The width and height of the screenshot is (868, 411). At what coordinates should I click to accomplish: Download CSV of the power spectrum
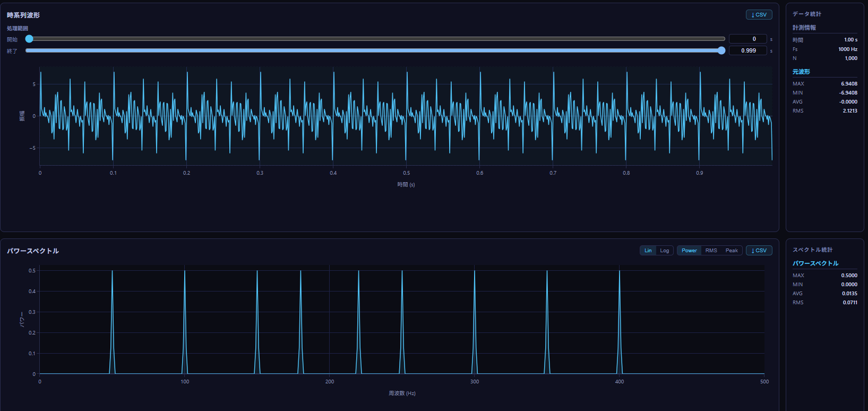coord(759,251)
